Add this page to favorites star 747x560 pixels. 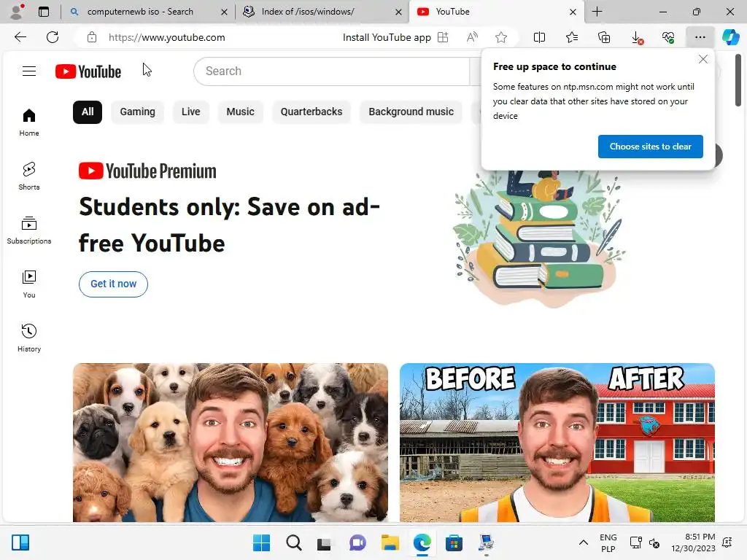coord(500,37)
